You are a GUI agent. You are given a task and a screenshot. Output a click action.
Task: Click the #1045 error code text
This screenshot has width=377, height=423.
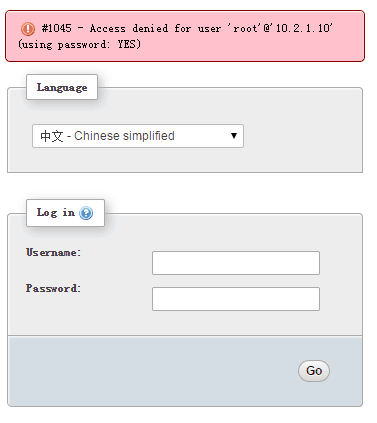point(57,28)
